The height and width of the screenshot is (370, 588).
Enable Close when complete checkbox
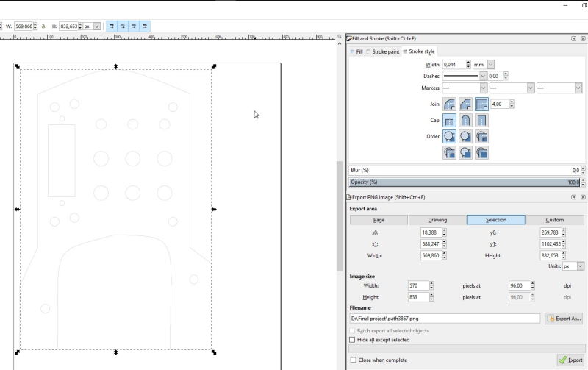354,360
